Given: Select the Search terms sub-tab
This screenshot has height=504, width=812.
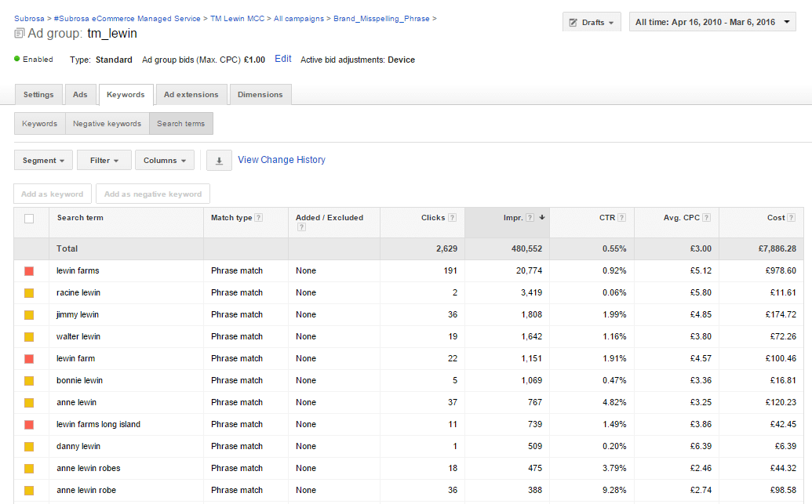Looking at the screenshot, I should (x=181, y=124).
